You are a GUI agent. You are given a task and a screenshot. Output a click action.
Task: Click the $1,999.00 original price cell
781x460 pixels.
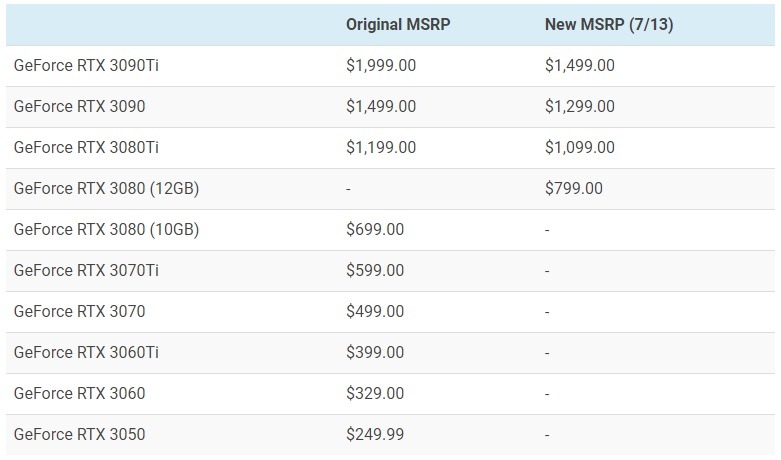tap(381, 65)
